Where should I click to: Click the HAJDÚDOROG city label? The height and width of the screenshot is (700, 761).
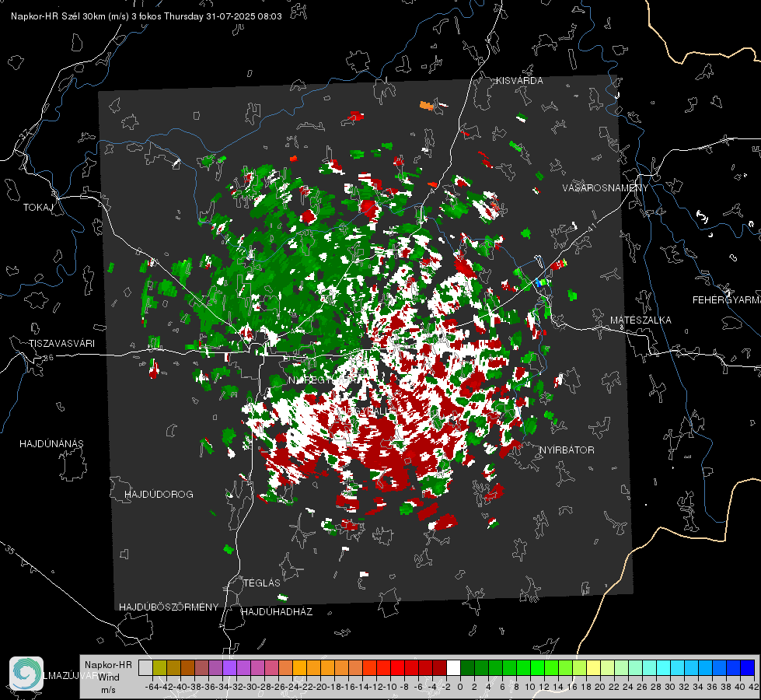click(159, 494)
